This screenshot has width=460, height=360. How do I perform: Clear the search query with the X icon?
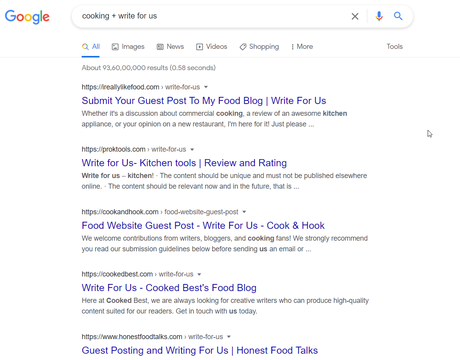click(x=355, y=16)
